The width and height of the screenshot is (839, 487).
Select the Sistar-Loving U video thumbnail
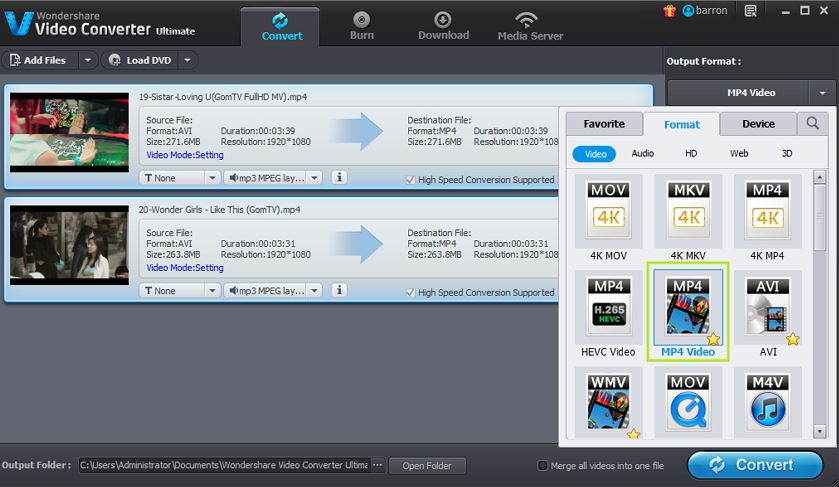click(x=69, y=133)
